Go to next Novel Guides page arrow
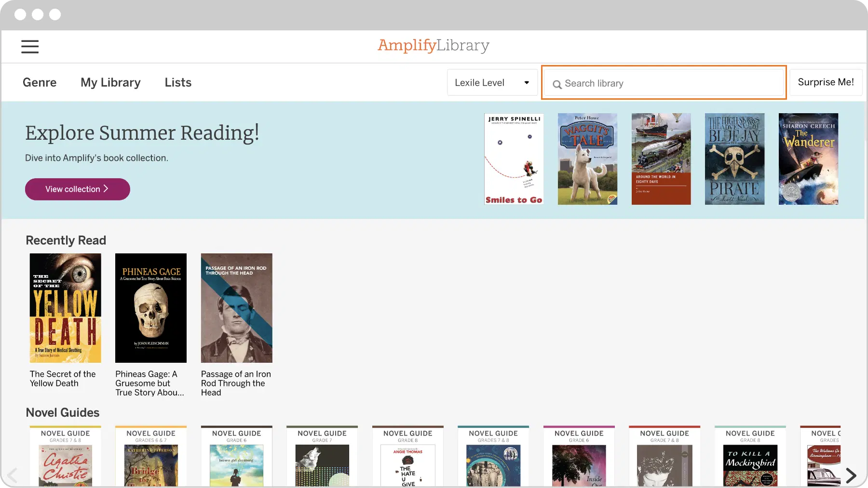Screen dimensions: 868x488 851,475
